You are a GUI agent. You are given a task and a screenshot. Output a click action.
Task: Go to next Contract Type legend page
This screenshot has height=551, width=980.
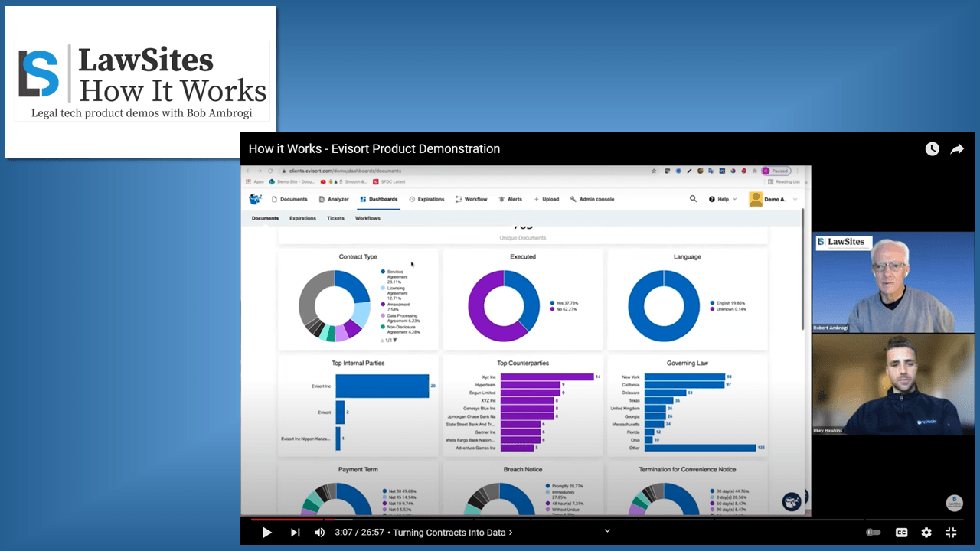pos(395,340)
